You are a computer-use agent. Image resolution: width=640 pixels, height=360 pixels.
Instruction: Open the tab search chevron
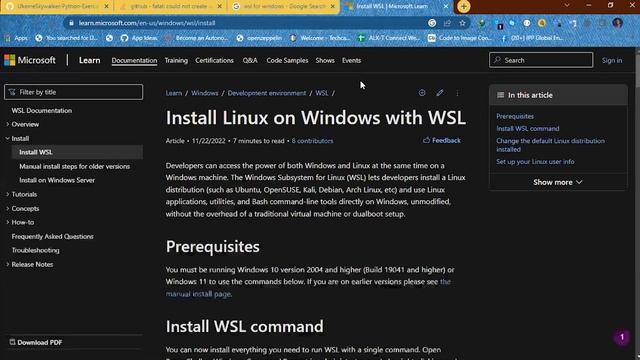[x=567, y=5]
